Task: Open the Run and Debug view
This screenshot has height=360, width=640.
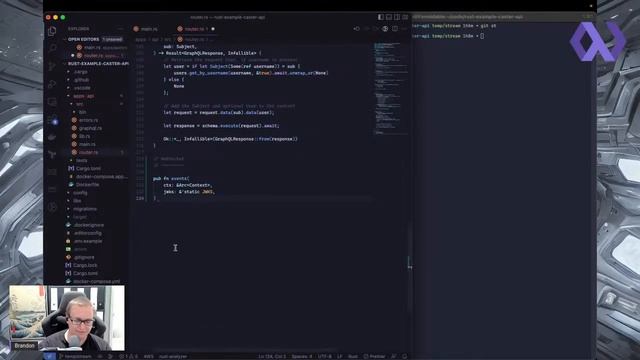Action: coord(52,84)
